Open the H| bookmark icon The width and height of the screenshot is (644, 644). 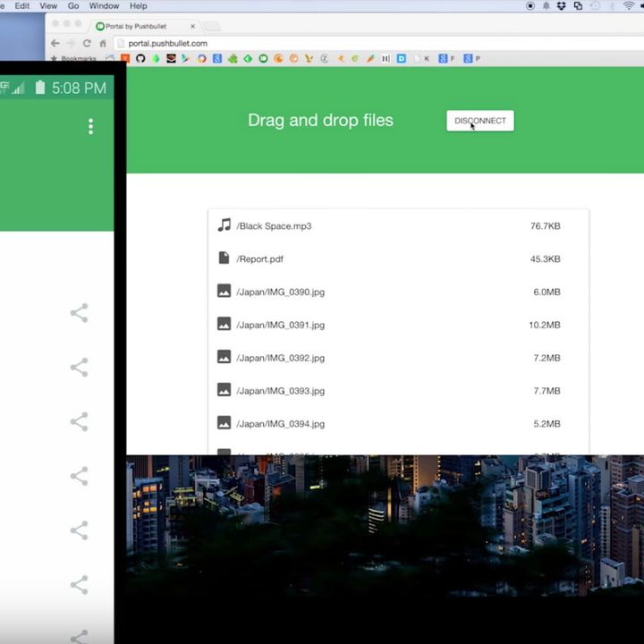(x=386, y=58)
